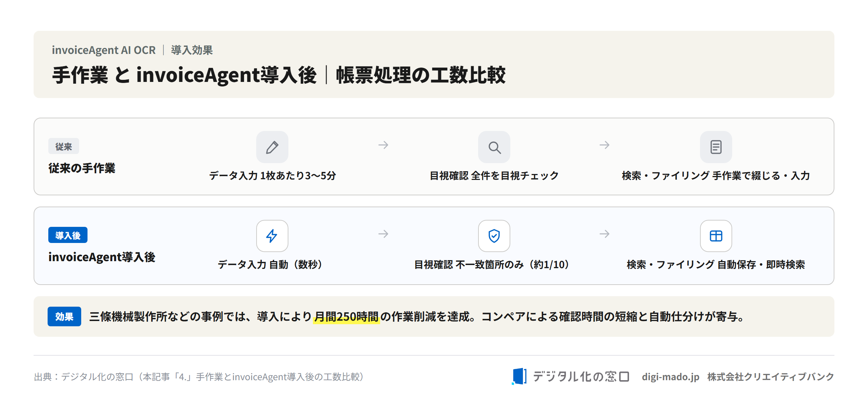Image resolution: width=868 pixels, height=418 pixels.
Task: Click text データ入力 1枚あたり3〜5分
Action: [272, 175]
